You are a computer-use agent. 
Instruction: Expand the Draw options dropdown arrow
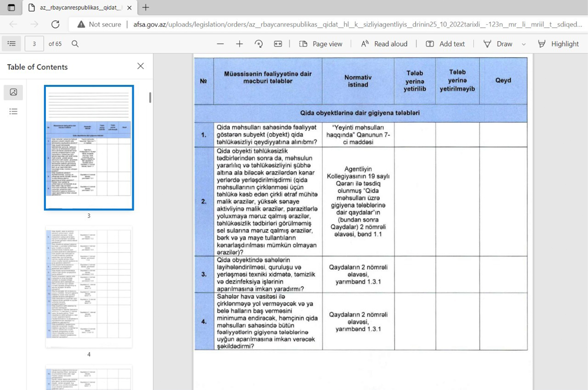coord(524,44)
